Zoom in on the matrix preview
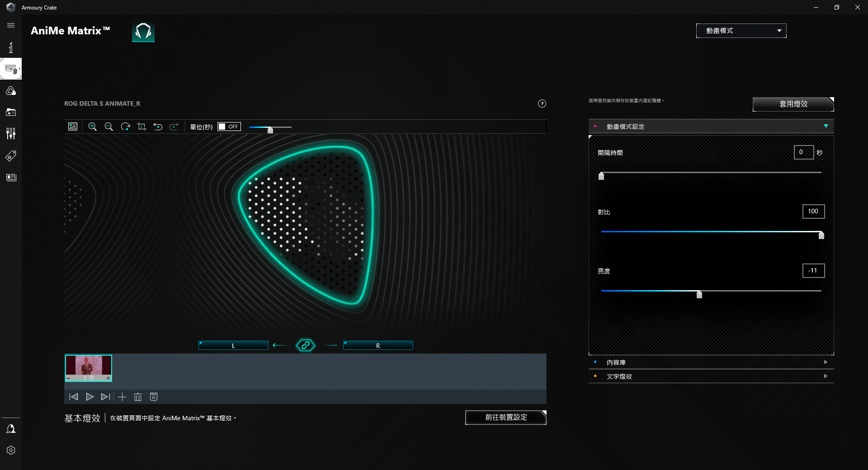This screenshot has width=868, height=470. [x=93, y=127]
